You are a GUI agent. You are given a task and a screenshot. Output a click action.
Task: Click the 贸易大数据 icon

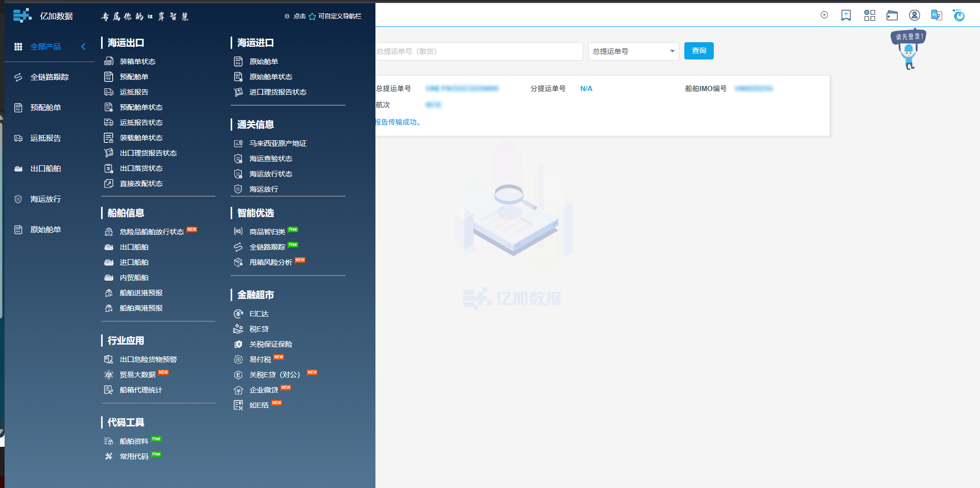tap(109, 375)
